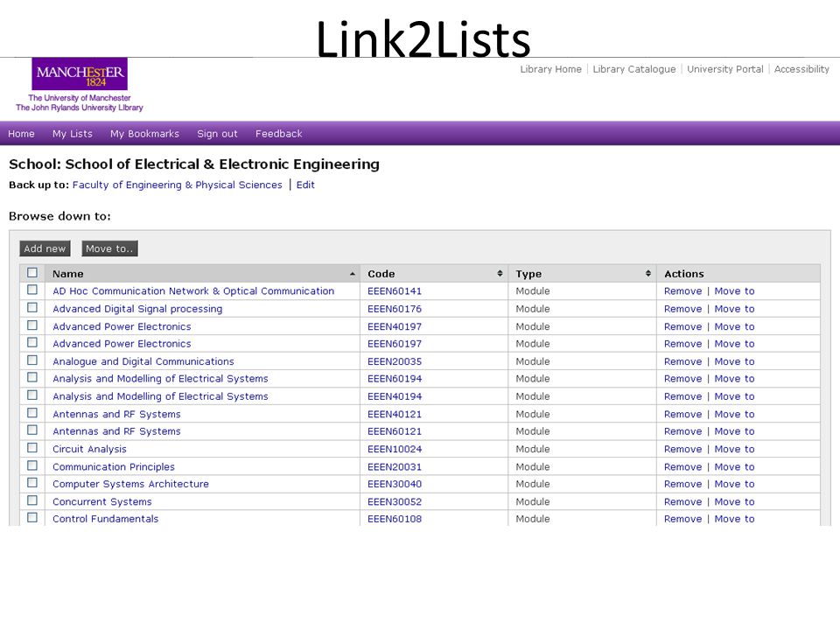Click module code EEEN30052
This screenshot has height=630, width=840.
(395, 501)
